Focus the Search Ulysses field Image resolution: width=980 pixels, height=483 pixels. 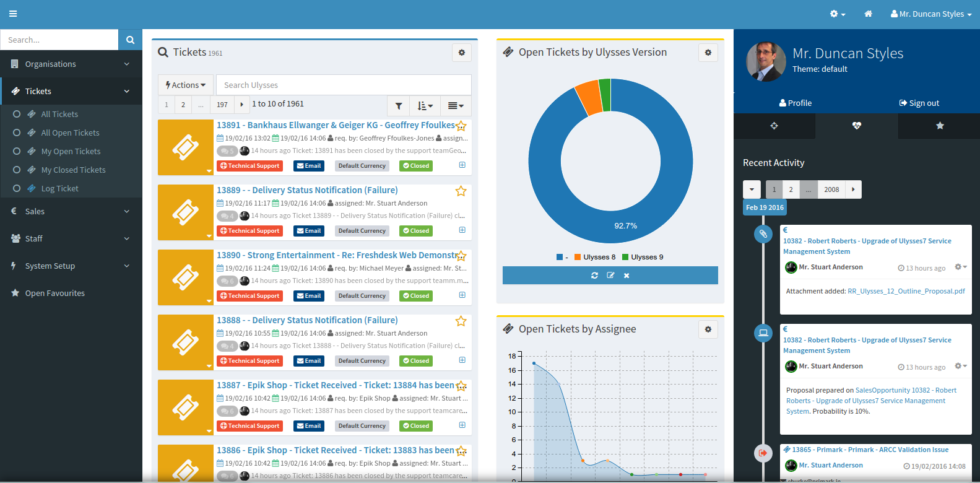coord(344,85)
